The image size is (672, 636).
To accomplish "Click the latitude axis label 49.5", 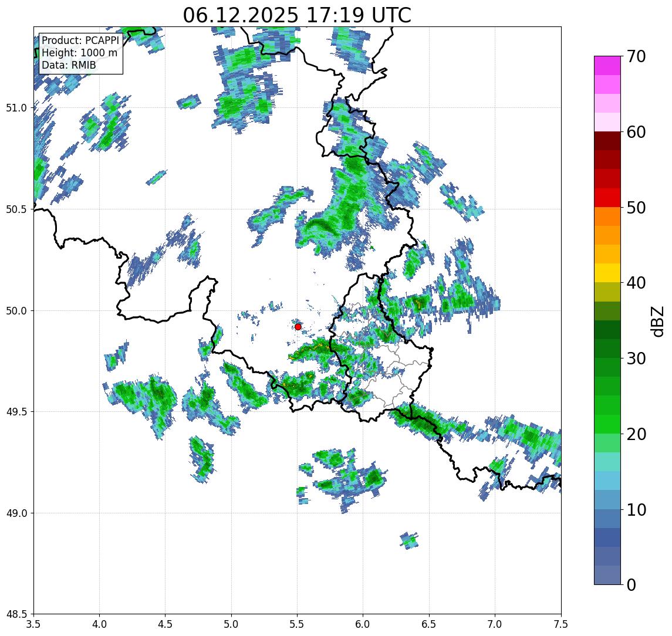I will [x=16, y=412].
